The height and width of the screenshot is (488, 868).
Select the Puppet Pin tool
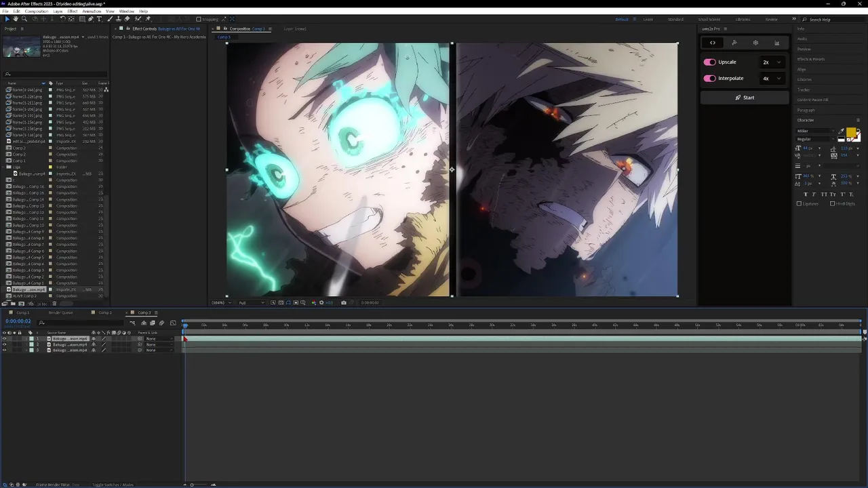[148, 19]
